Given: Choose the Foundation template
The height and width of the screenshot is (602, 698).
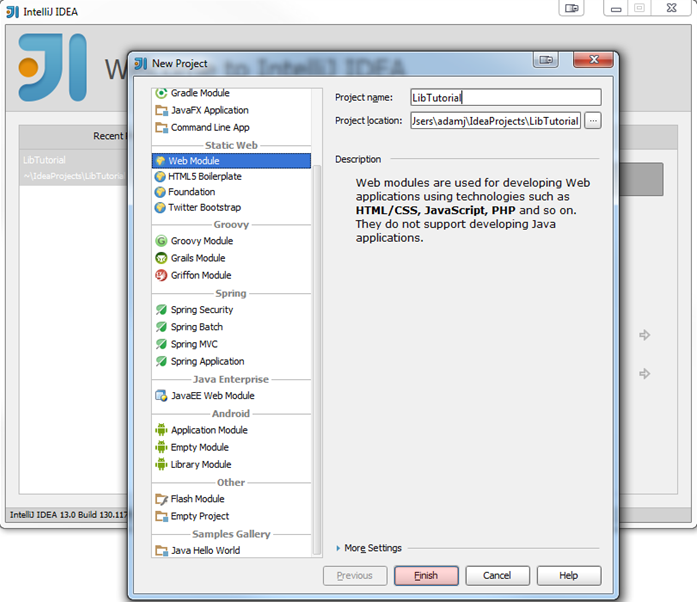Looking at the screenshot, I should coord(231,192).
